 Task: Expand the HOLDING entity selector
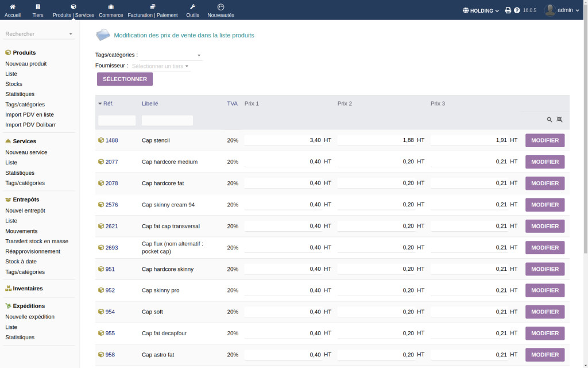click(x=481, y=10)
